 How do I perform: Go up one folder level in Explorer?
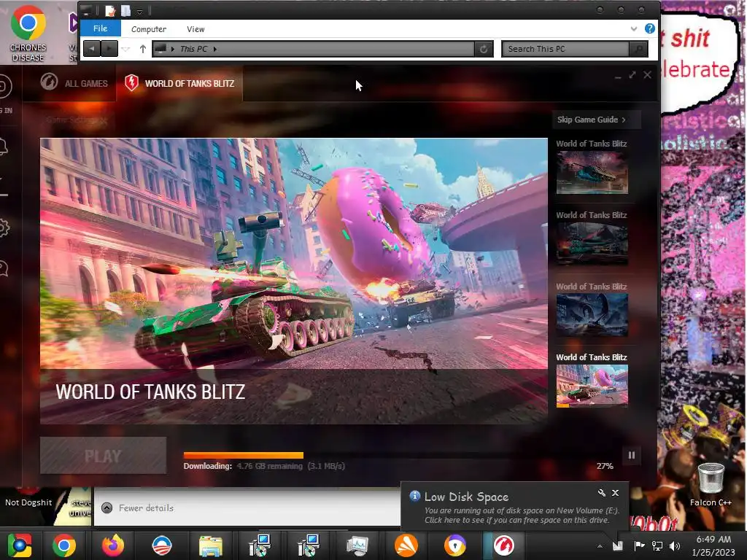(142, 49)
